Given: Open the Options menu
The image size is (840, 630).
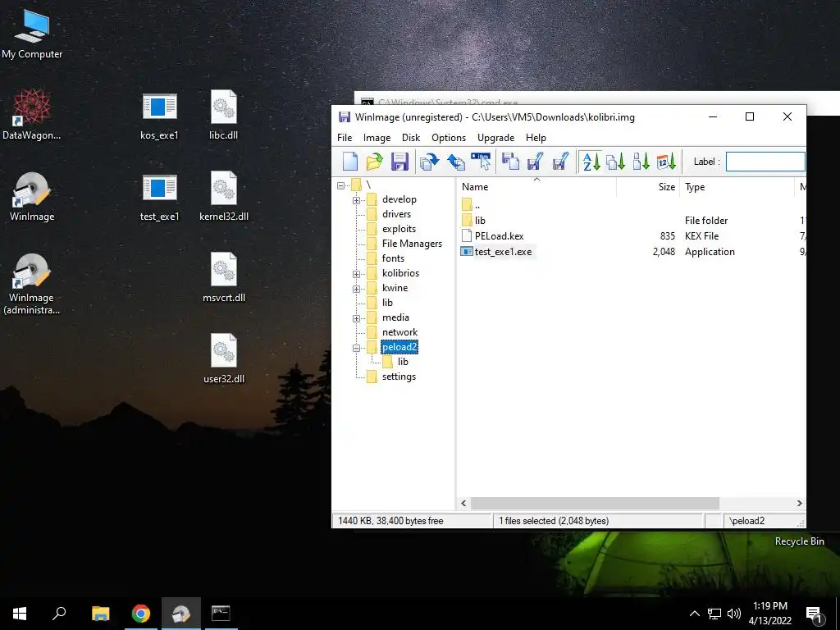Looking at the screenshot, I should (449, 138).
